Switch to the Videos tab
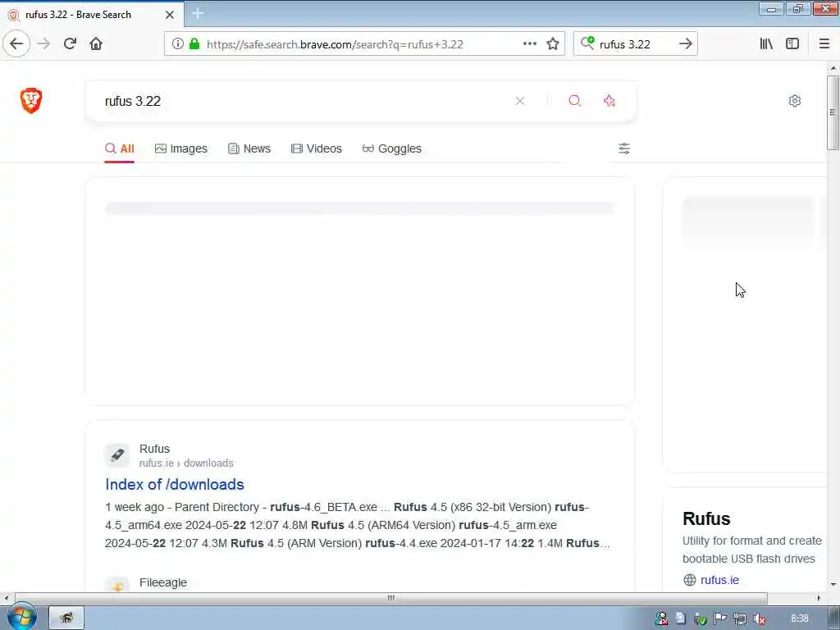The height and width of the screenshot is (630, 840). [x=316, y=149]
